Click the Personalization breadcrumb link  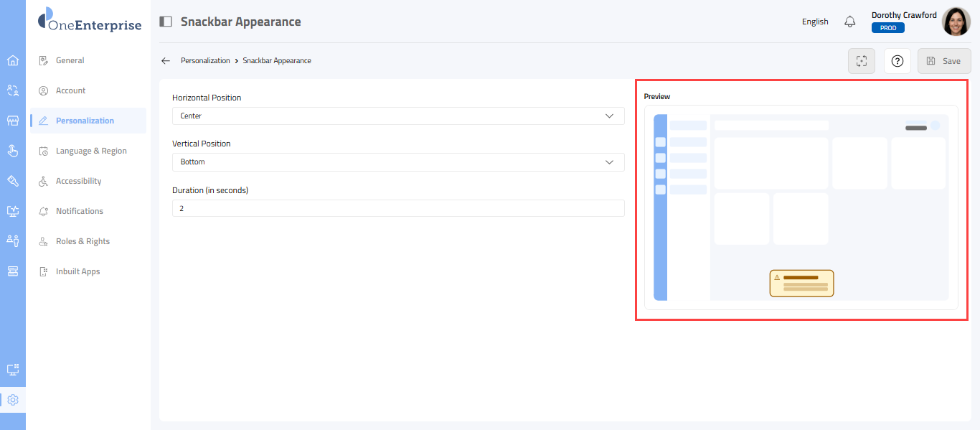[x=205, y=61]
